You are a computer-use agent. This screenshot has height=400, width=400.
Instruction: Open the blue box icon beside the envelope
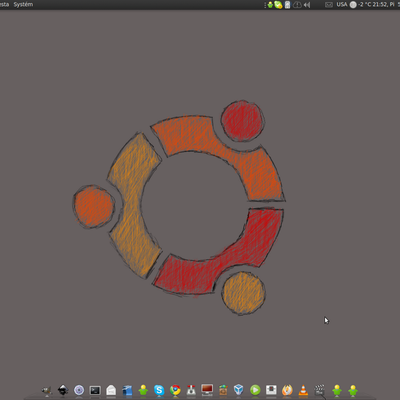pos(127,390)
